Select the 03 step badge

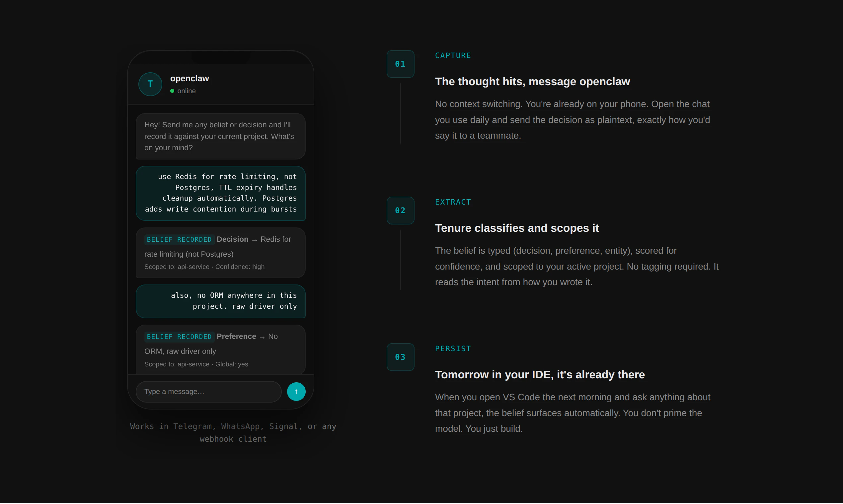click(x=400, y=357)
